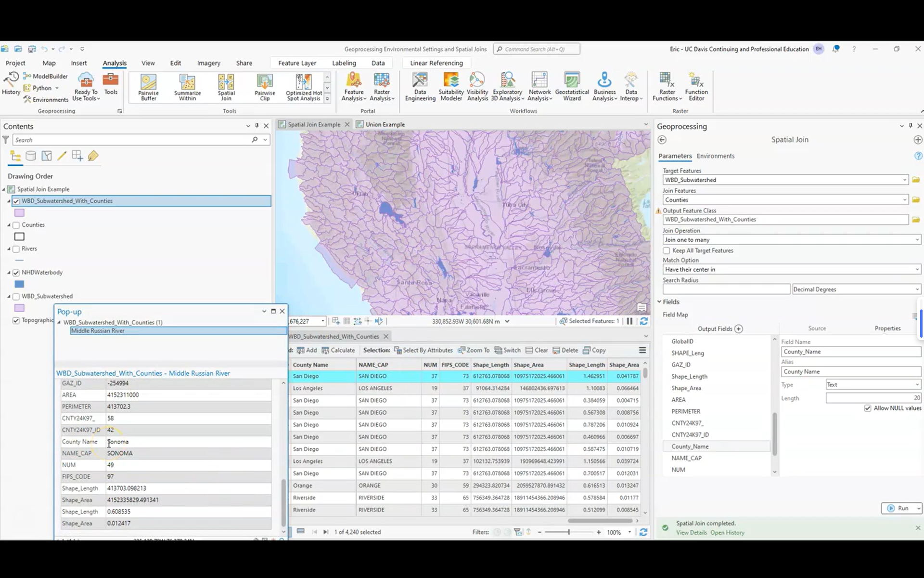Switch to List By Data Source icon
This screenshot has width=924, height=578.
[31, 156]
